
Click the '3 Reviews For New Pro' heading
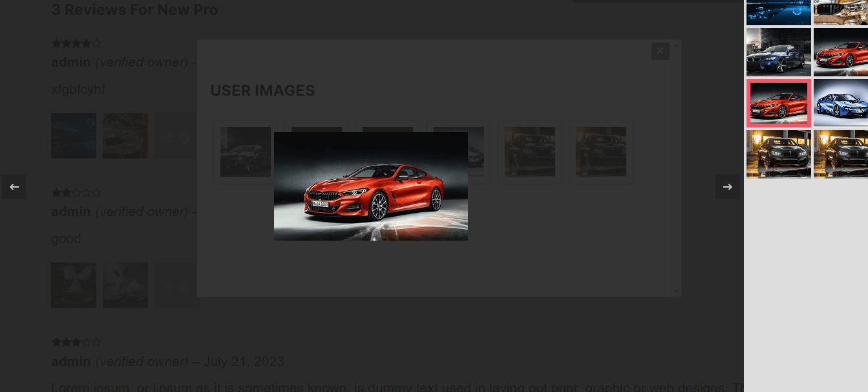click(134, 10)
